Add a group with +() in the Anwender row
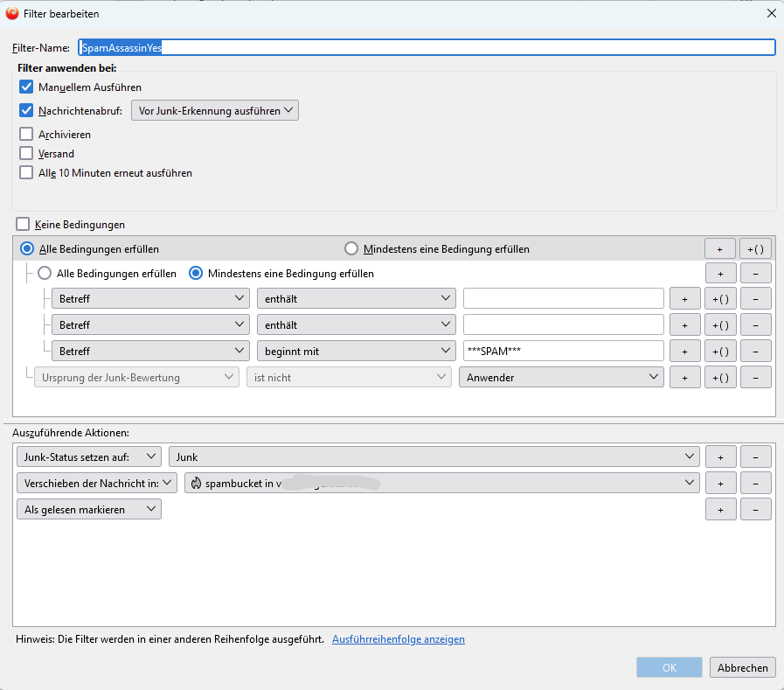The height and width of the screenshot is (690, 784). pos(722,378)
